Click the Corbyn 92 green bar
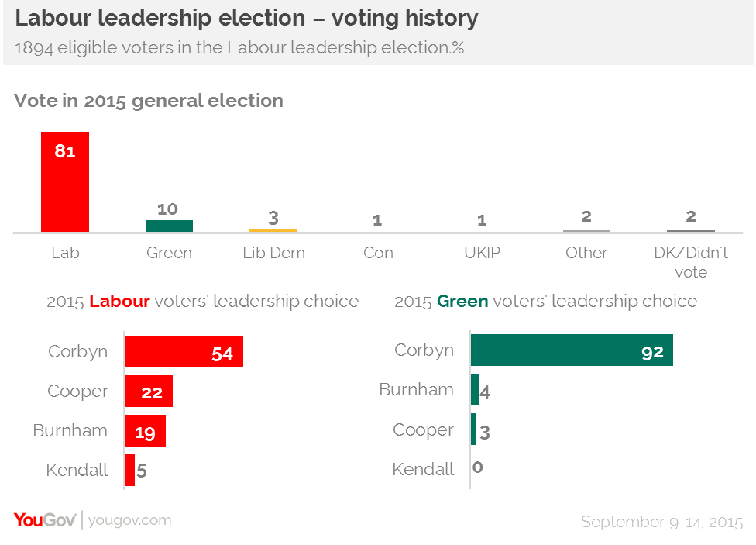Screen dimensions: 756x545 (572, 350)
